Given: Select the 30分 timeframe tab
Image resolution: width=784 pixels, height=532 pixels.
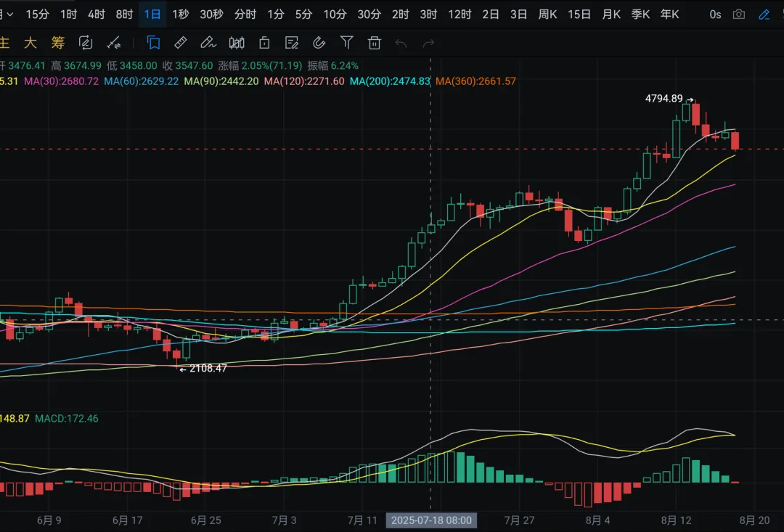Looking at the screenshot, I should coord(369,15).
